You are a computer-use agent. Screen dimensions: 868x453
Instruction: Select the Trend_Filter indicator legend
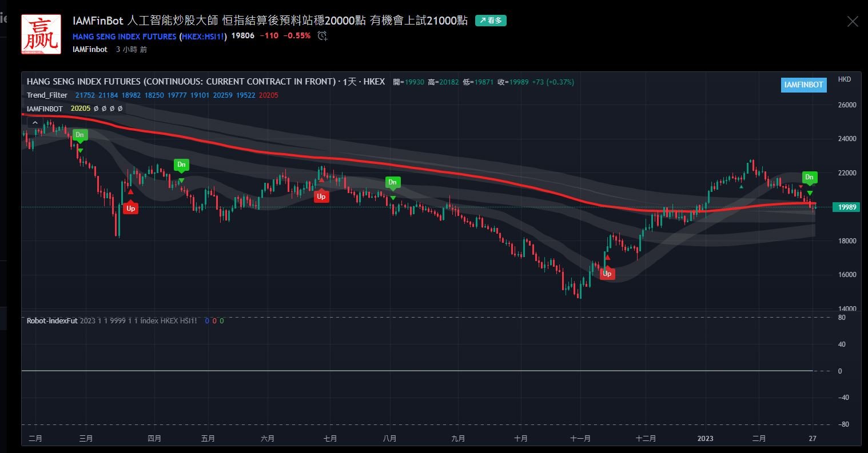47,95
